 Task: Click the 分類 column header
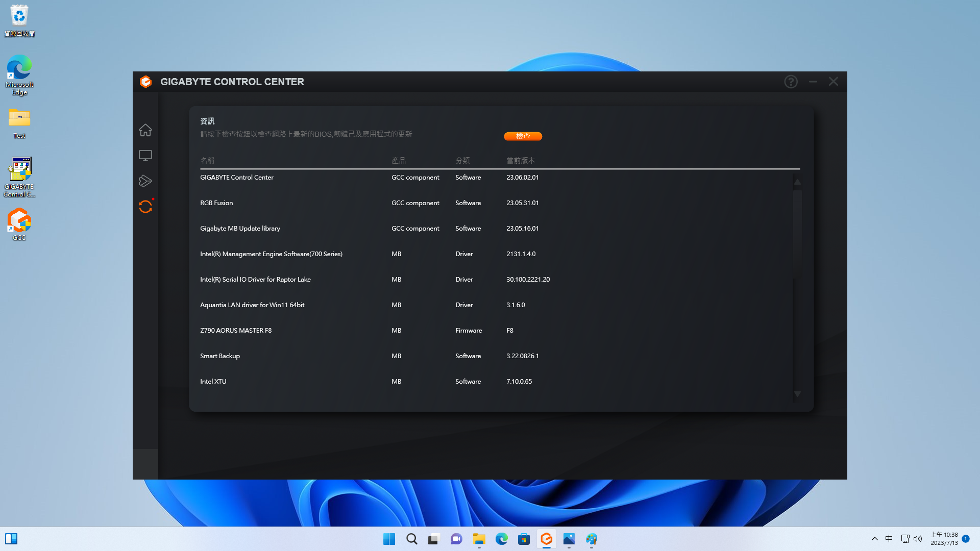pos(462,161)
